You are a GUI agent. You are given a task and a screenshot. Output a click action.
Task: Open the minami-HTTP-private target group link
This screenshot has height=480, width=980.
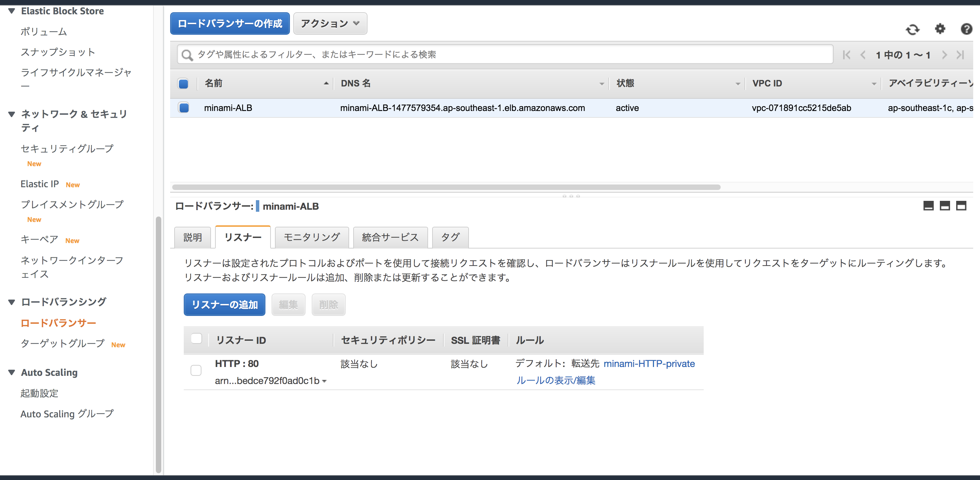pyautogui.click(x=649, y=364)
